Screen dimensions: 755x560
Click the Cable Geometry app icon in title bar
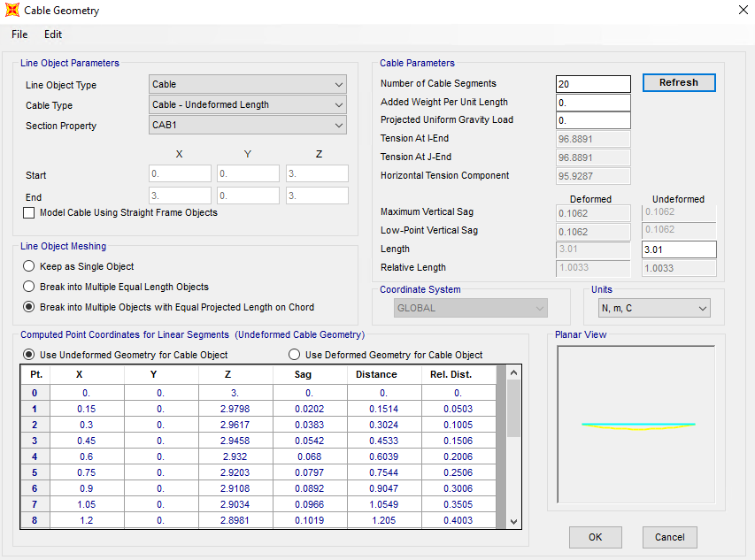[12, 11]
